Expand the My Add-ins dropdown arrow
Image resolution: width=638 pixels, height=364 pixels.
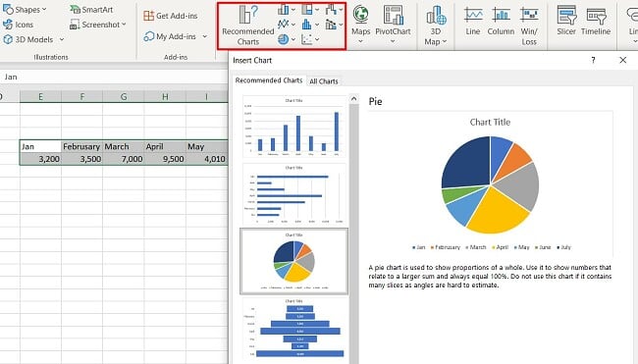point(205,36)
